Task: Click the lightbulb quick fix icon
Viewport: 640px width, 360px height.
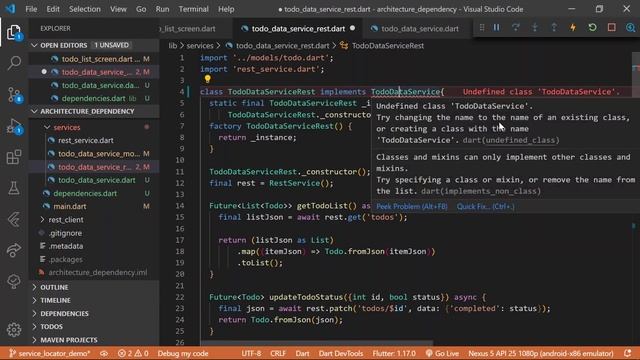Action: tap(207, 79)
